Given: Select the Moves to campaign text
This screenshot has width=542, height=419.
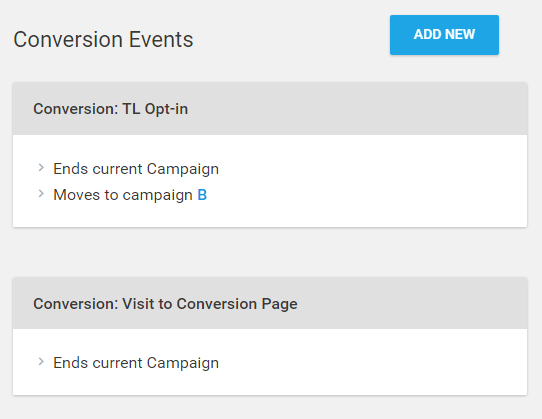Looking at the screenshot, I should [123, 195].
